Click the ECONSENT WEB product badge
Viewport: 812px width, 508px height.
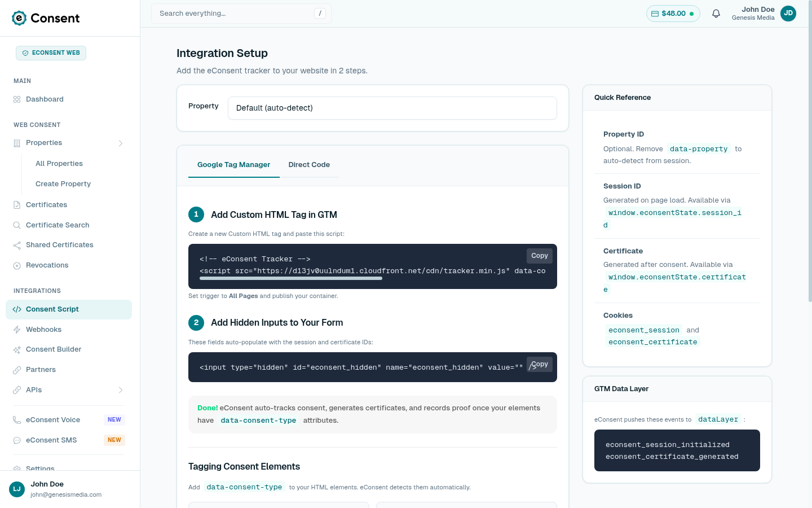click(51, 53)
